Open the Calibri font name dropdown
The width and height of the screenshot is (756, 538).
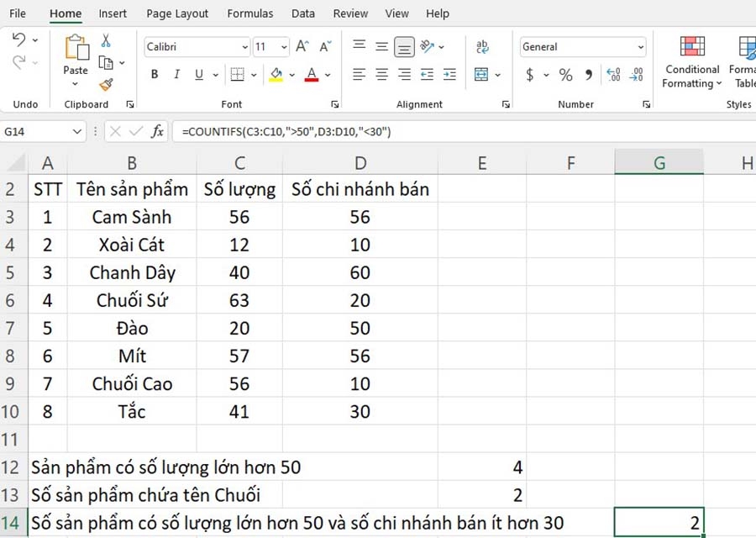pos(245,47)
